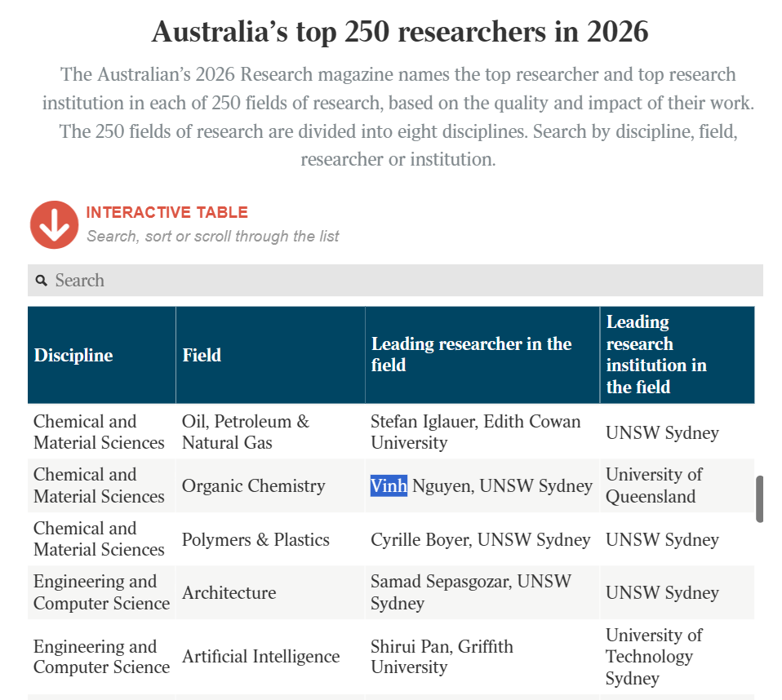Click the Organic Chemistry field cell

(x=253, y=486)
